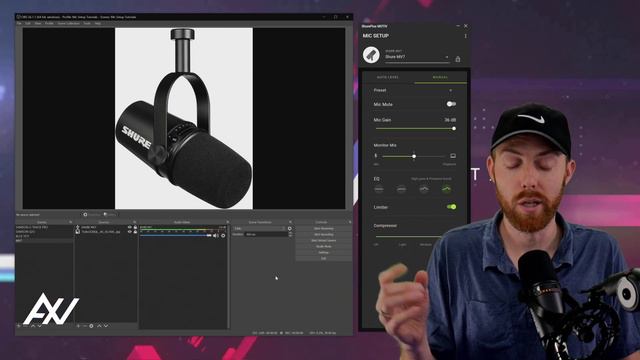Move the scene up with arrow icon
The image size is (640, 360).
click(33, 326)
